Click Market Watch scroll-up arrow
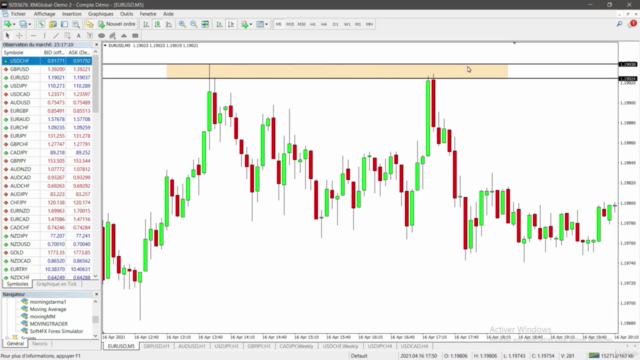 (96, 52)
